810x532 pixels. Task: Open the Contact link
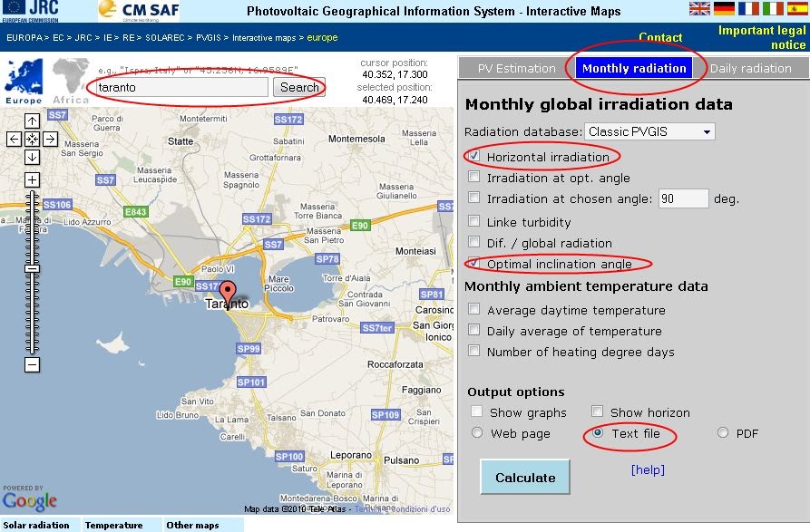[x=660, y=38]
